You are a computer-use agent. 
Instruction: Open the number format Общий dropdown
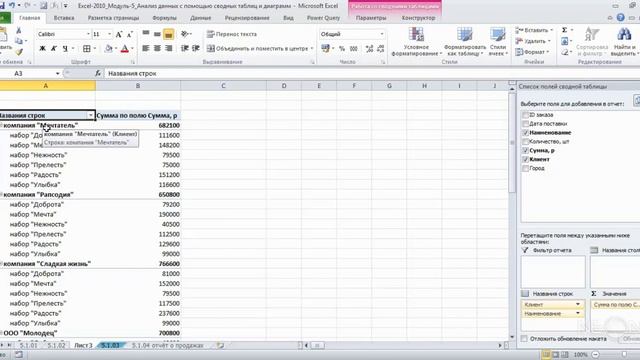[382, 34]
